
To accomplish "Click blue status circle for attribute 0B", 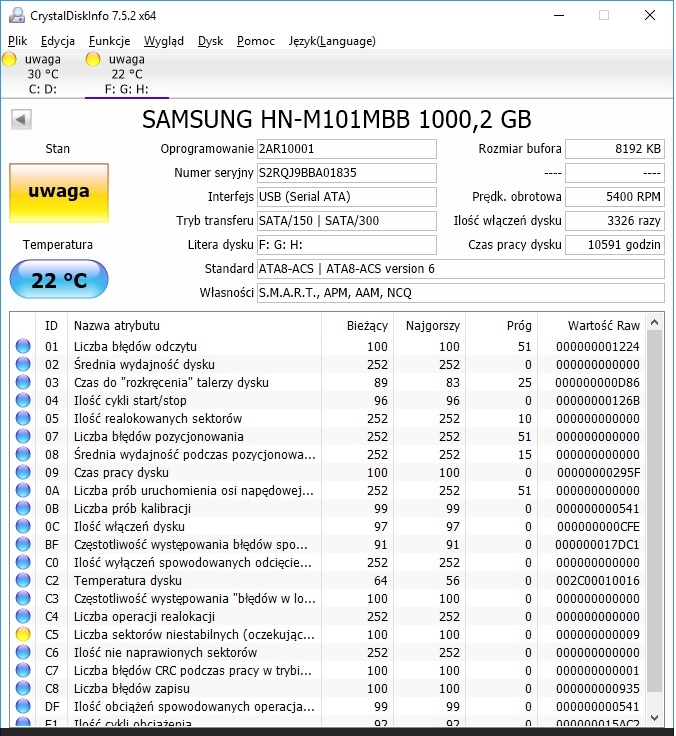I will click(x=23, y=508).
